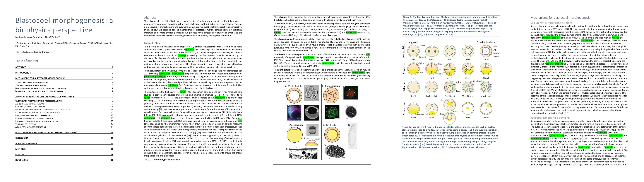Select the REFERENCES contents entry

(x=22, y=160)
